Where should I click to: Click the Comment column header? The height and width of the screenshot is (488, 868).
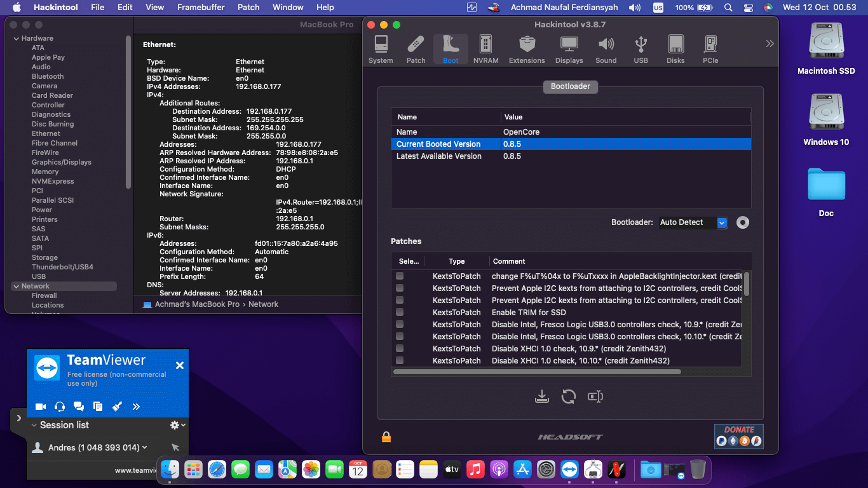click(x=509, y=261)
